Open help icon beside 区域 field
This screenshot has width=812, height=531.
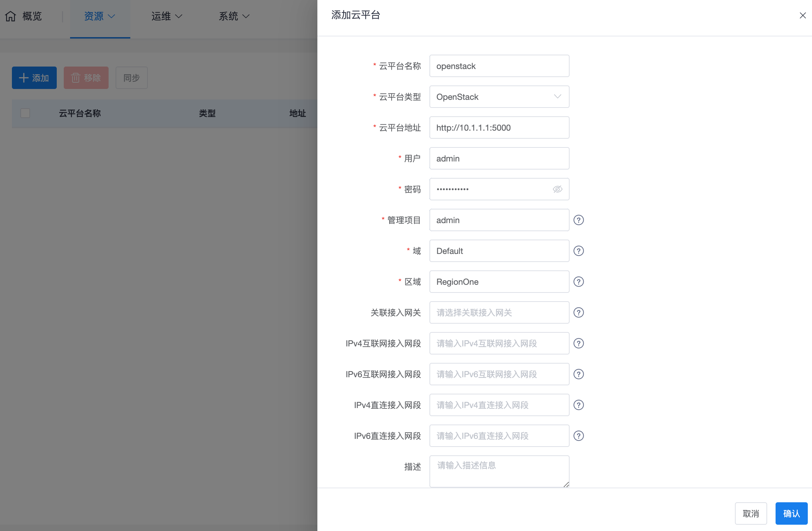[578, 282]
